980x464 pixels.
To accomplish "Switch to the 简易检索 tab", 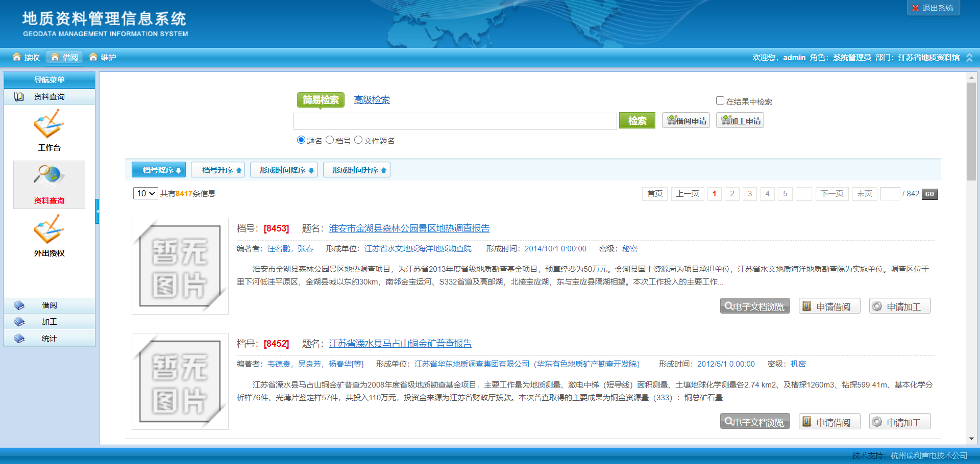I will coord(321,100).
